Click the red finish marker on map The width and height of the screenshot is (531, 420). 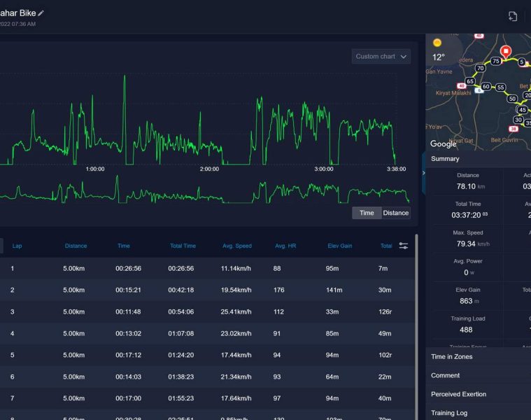(507, 52)
